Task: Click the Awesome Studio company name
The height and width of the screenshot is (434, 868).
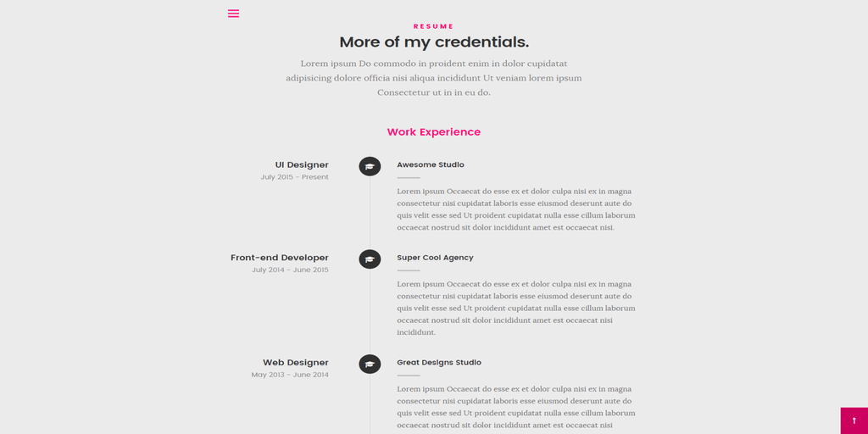Action: (x=431, y=165)
